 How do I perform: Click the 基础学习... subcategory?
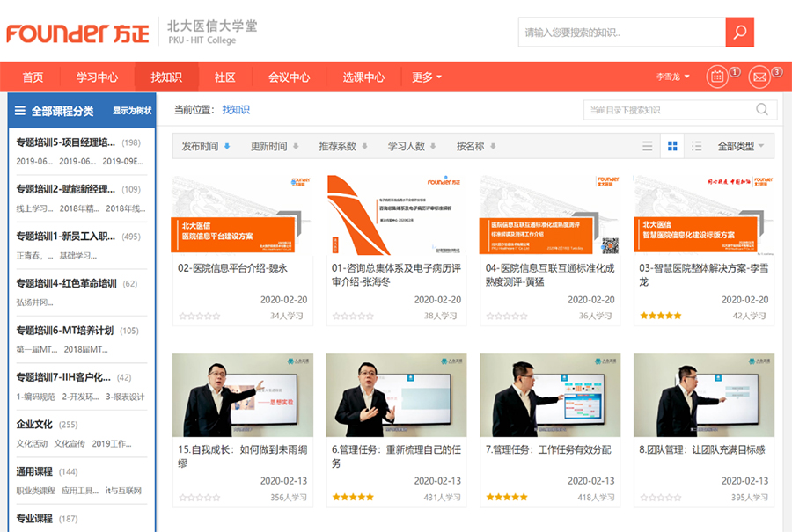tap(78, 255)
